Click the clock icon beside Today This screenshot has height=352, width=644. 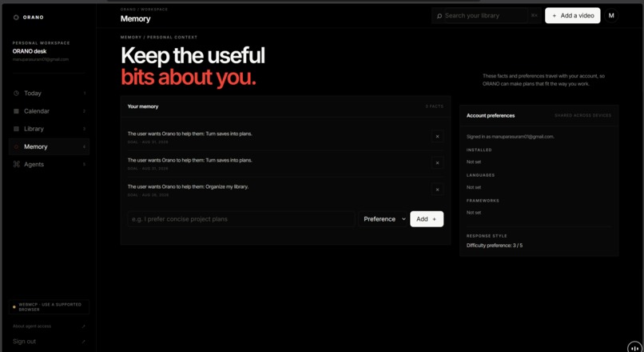point(16,94)
